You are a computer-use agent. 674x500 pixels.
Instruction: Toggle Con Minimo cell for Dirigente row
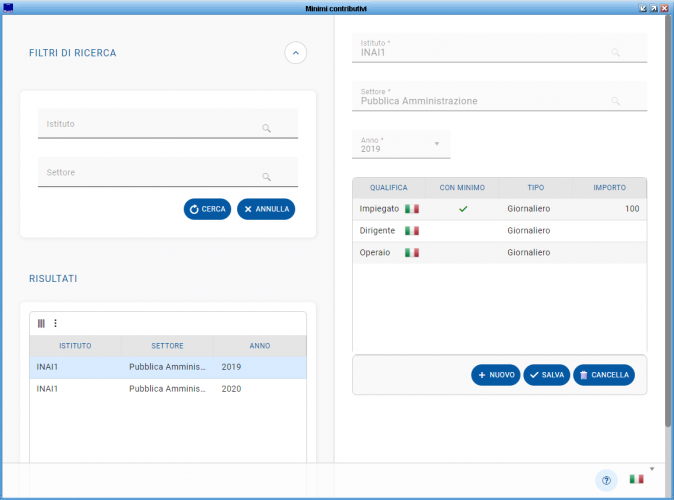click(x=463, y=231)
